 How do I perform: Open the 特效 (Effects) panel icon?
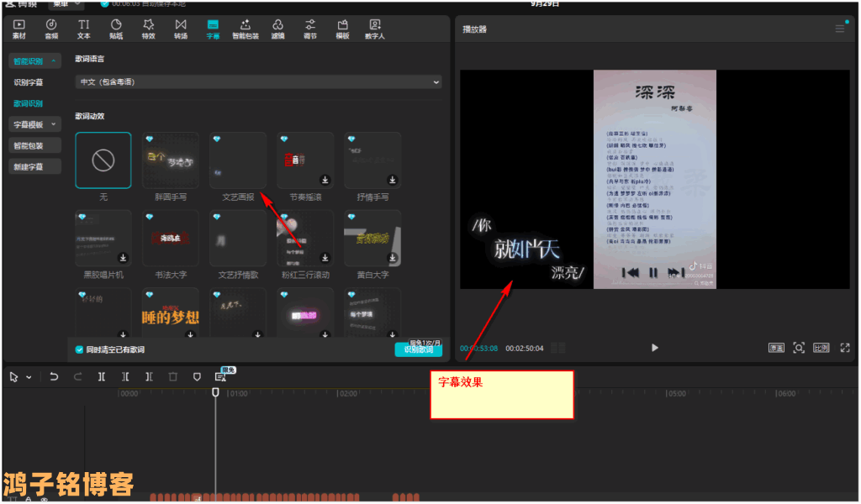(x=148, y=29)
